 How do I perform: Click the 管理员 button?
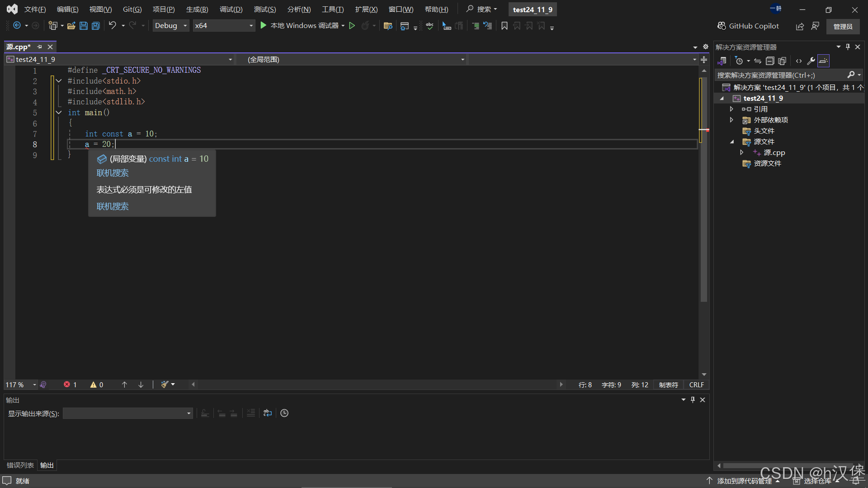(843, 26)
